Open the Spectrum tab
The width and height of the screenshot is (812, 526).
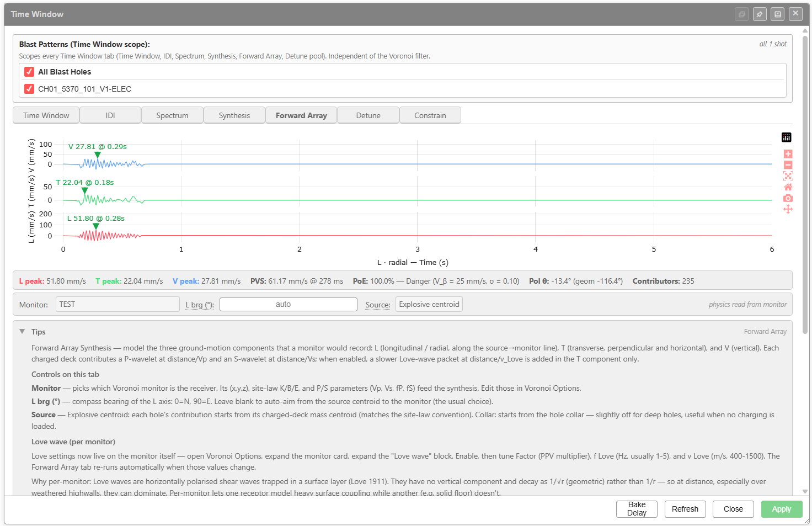click(x=172, y=115)
